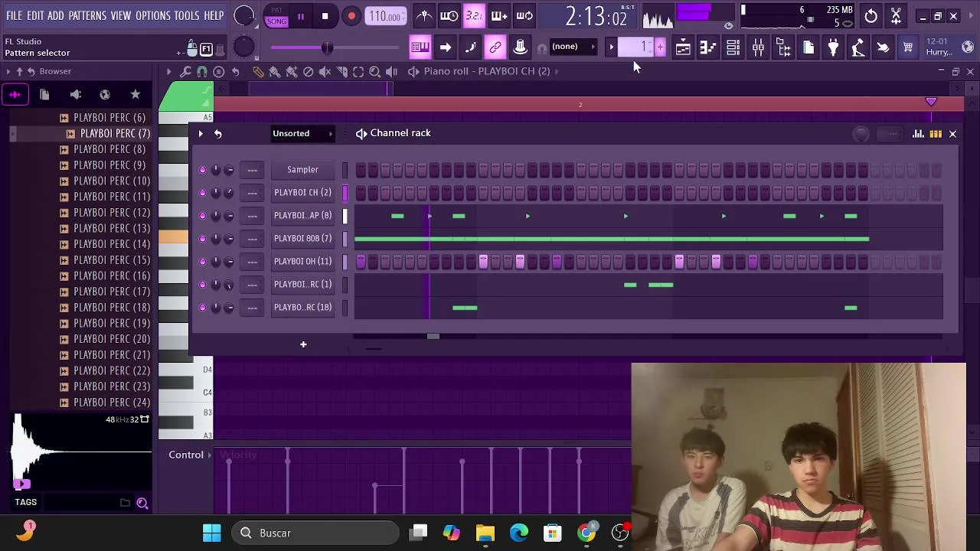Add a new channel with plus button
This screenshot has width=980, height=551.
coord(303,344)
